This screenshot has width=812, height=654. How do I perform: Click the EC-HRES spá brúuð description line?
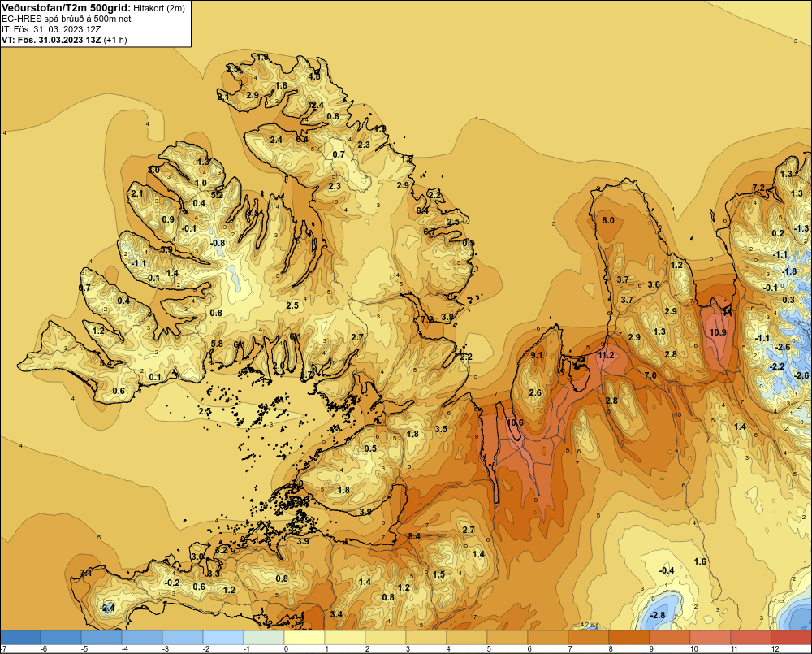(x=67, y=19)
